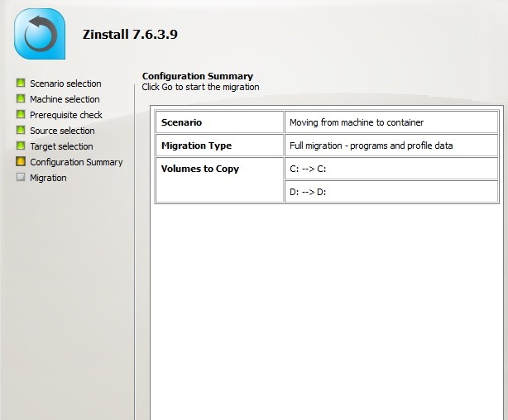The height and width of the screenshot is (420, 508).
Task: Click green indicator beside Source selection
Action: 21,130
